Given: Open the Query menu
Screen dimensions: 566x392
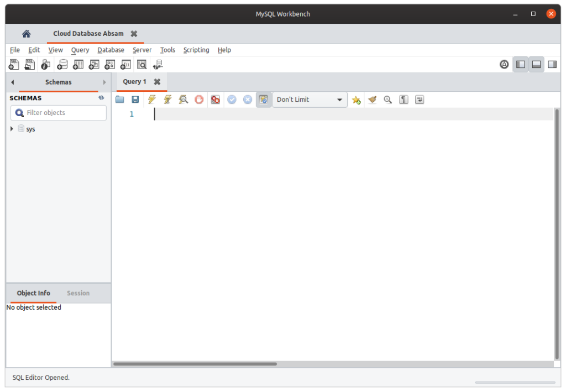Looking at the screenshot, I should [x=80, y=50].
